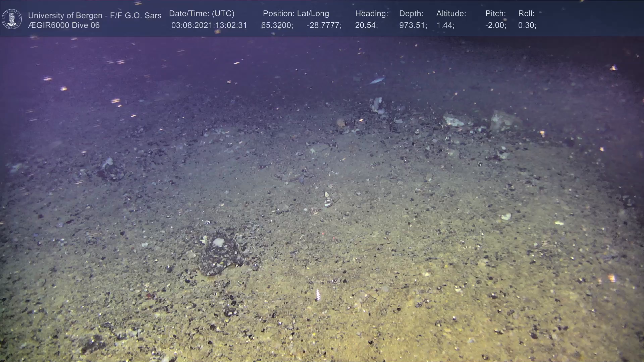Click the Altitude label
644x362 pixels.
pyautogui.click(x=451, y=14)
